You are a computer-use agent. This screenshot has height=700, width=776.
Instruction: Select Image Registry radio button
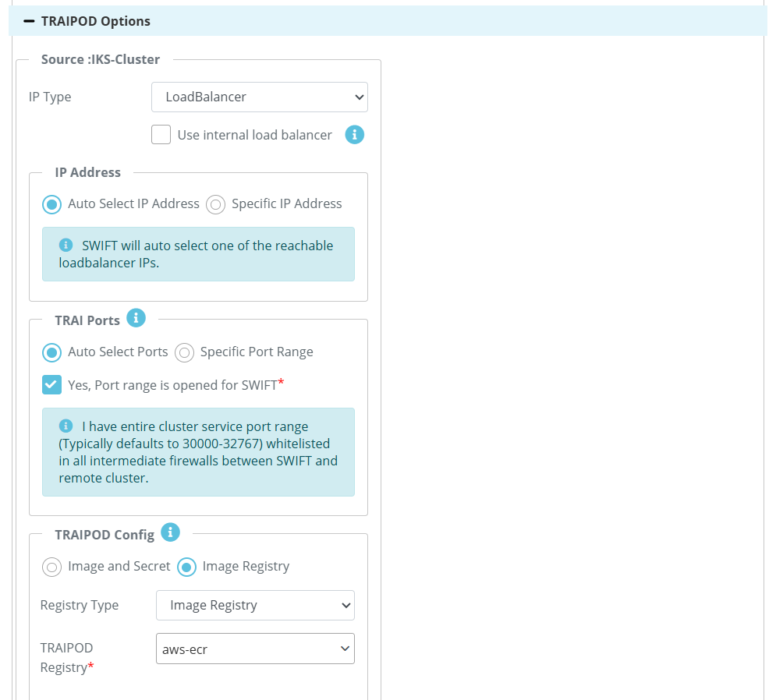click(186, 567)
